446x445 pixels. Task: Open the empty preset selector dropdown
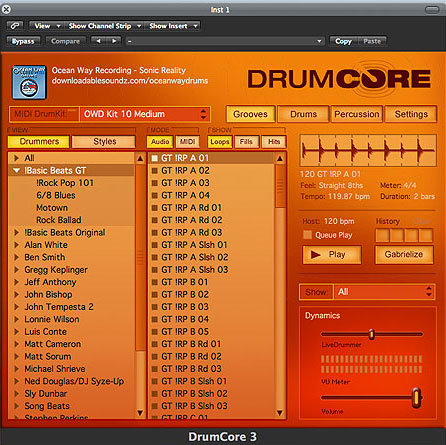(x=225, y=41)
